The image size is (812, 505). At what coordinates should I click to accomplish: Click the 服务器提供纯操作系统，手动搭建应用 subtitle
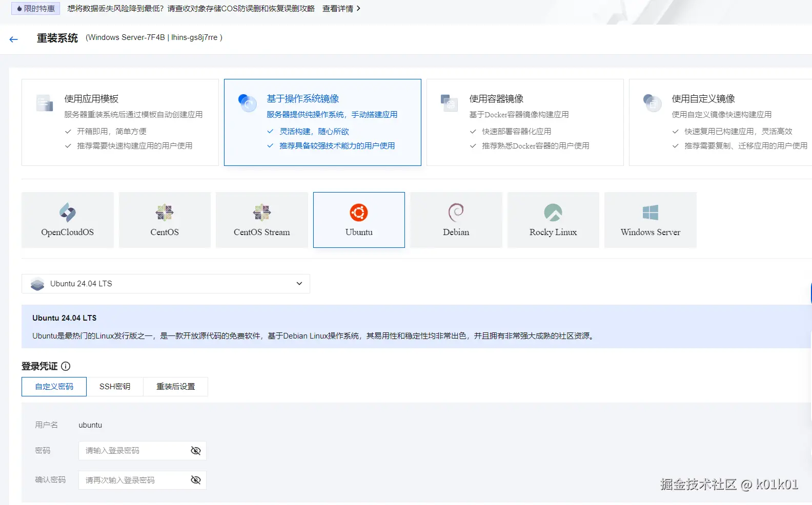[x=332, y=115]
